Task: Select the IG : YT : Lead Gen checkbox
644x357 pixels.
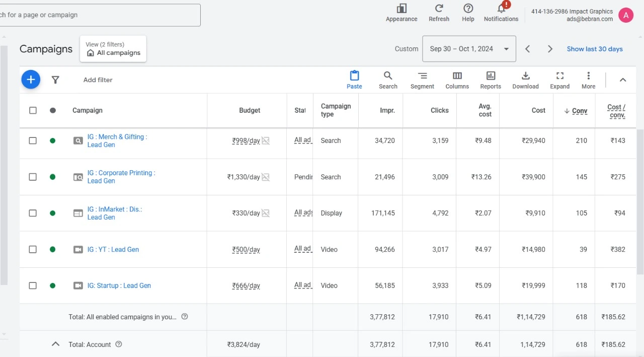Action: [x=33, y=249]
